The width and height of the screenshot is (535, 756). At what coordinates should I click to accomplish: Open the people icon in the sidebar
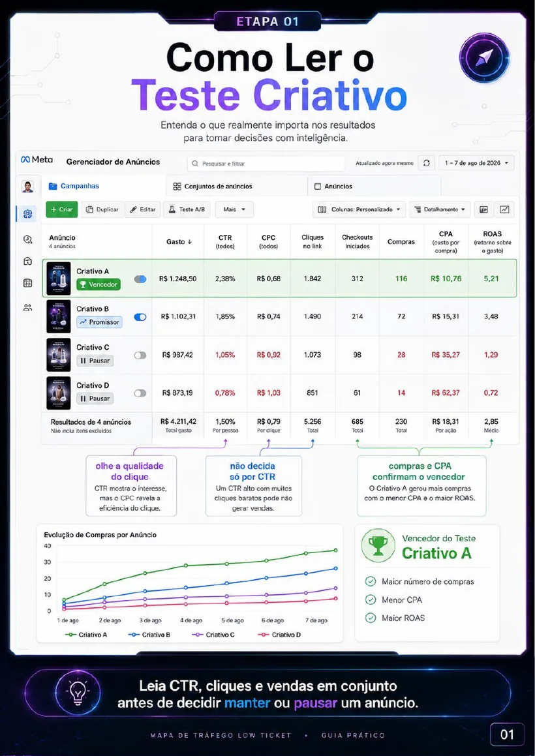(x=28, y=308)
